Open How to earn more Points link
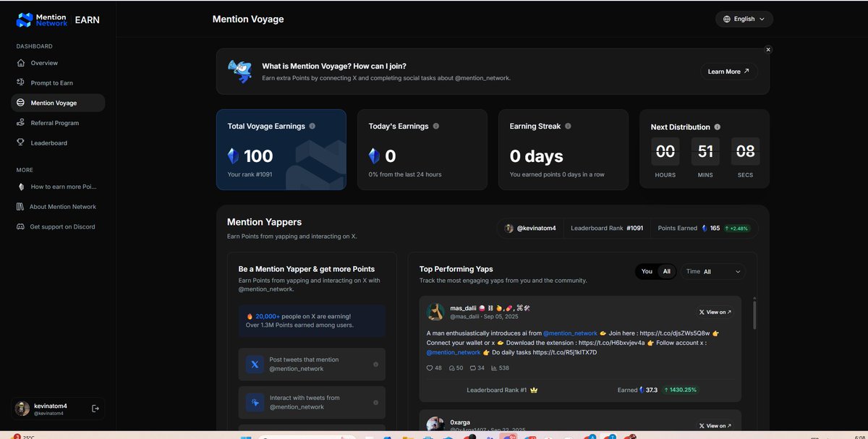The width and height of the screenshot is (868, 439). click(x=58, y=187)
